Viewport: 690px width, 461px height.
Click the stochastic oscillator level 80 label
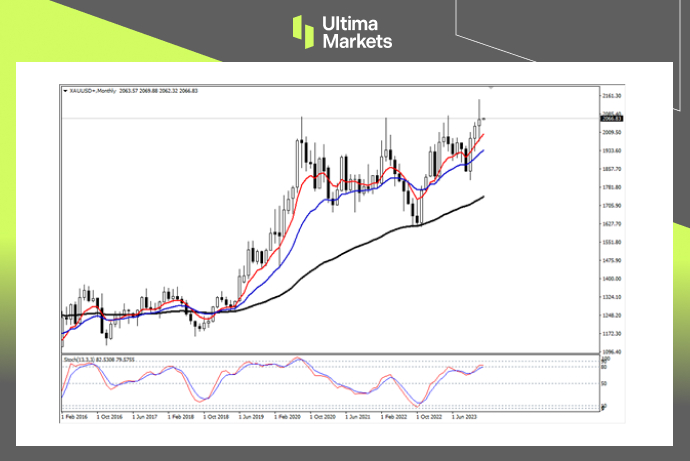pos(605,367)
